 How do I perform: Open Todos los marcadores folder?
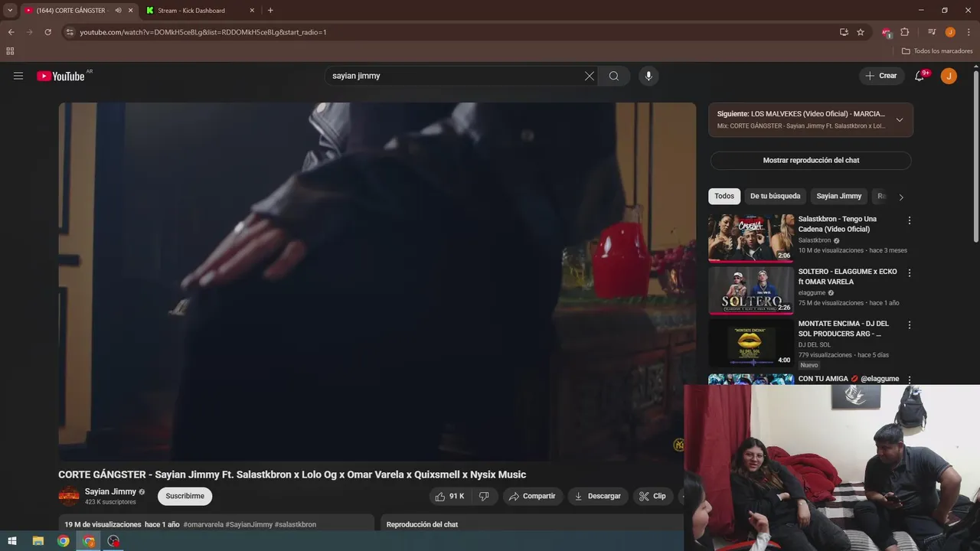(x=937, y=51)
